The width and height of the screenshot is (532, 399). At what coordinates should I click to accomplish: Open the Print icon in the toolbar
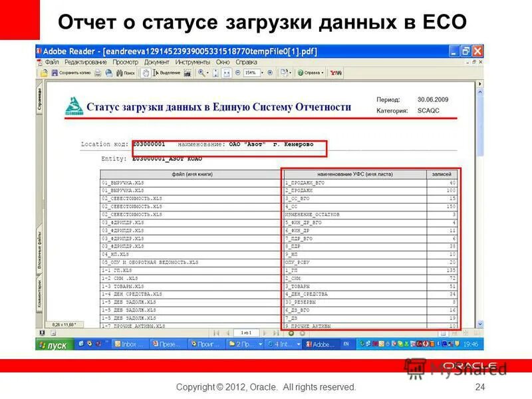click(x=97, y=73)
